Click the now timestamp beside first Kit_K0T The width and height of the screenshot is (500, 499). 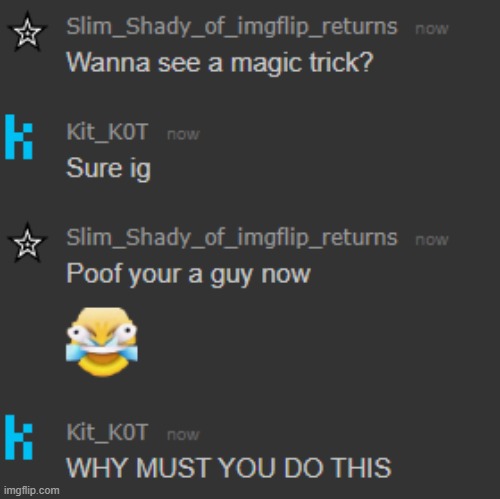point(183,134)
